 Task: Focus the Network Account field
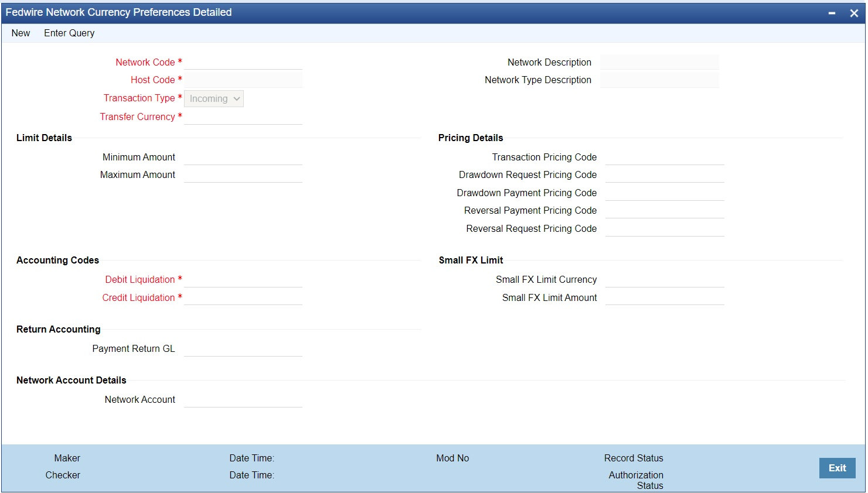(x=243, y=400)
